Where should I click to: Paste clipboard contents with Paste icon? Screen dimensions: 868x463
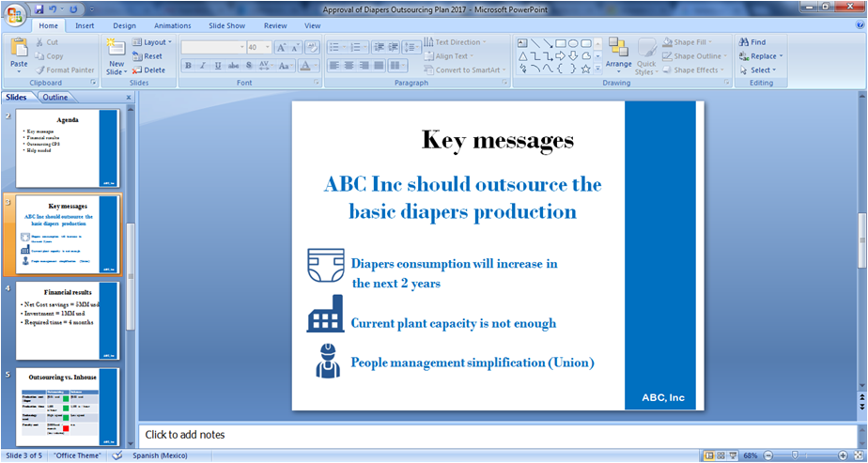click(x=19, y=48)
